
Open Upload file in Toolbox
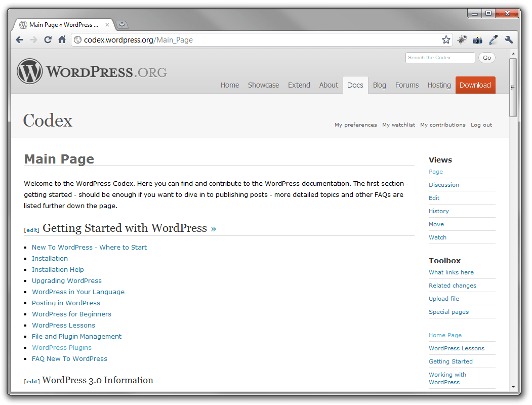tap(444, 299)
